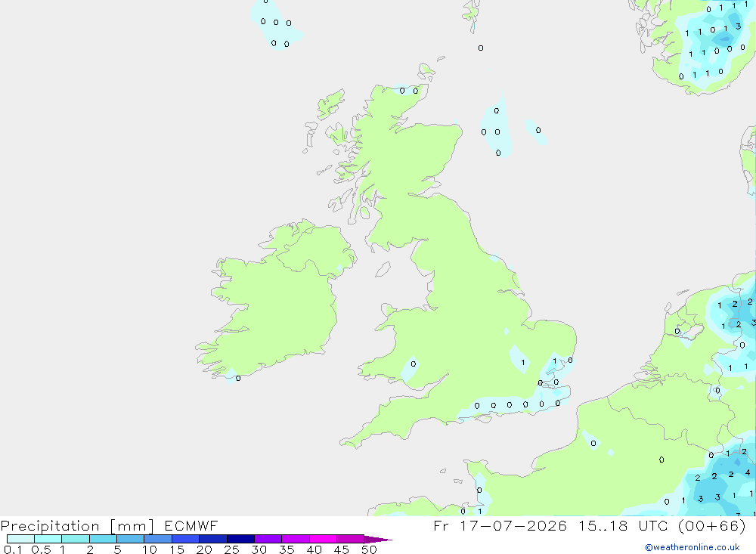This screenshot has width=756, height=554.
Task: Click the '35' legend scale label
Action: click(287, 549)
